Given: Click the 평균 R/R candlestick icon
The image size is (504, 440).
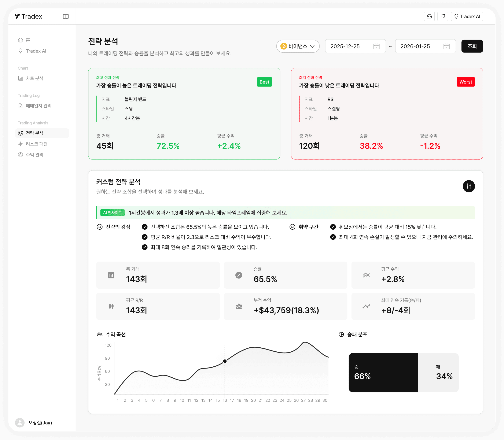Looking at the screenshot, I should click(x=111, y=306).
